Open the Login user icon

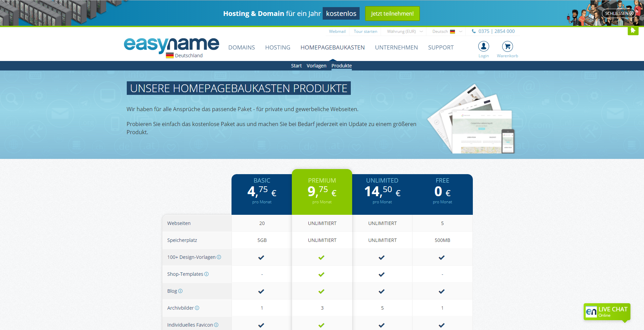click(484, 46)
